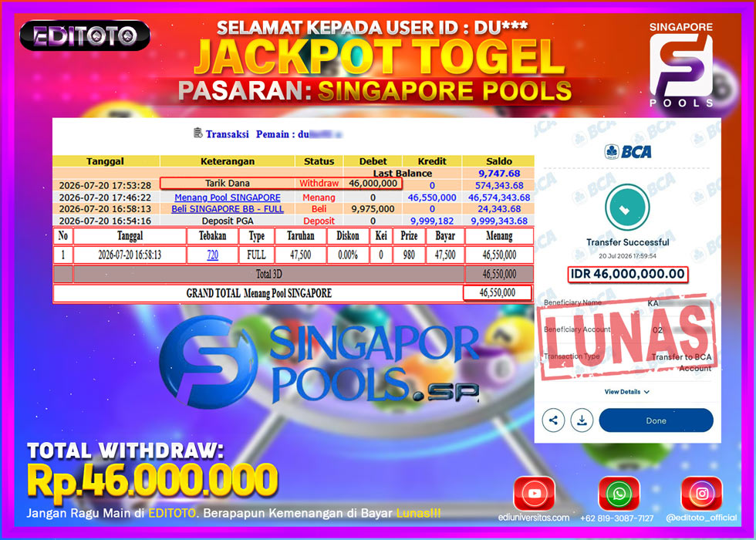Image resolution: width=756 pixels, height=540 pixels.
Task: Click the Singapore Pools logo top right
Action: click(x=680, y=65)
